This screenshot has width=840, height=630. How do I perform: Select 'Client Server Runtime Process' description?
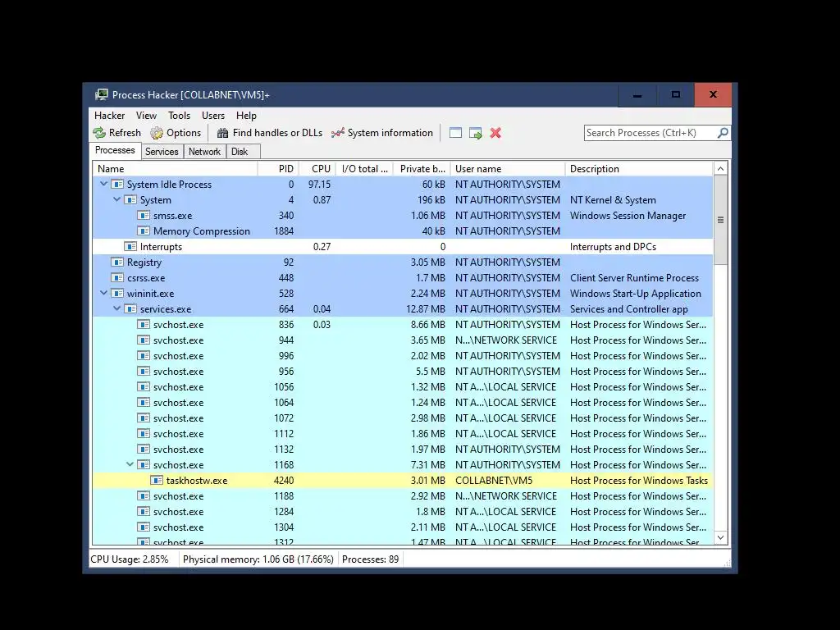(x=634, y=277)
